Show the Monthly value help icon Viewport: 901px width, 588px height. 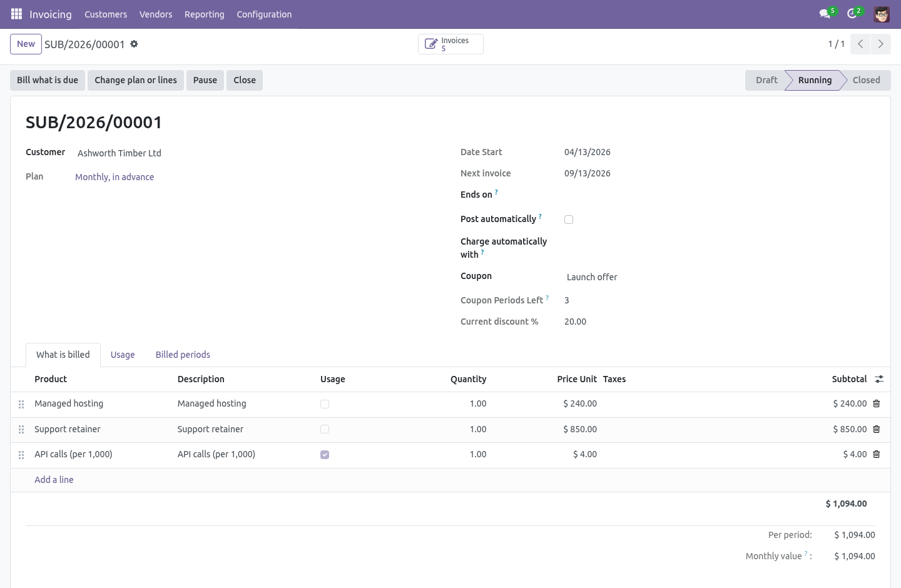pos(806,554)
